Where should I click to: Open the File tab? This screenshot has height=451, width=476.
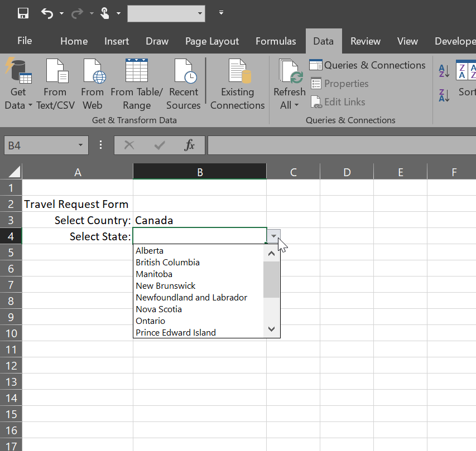click(x=25, y=41)
